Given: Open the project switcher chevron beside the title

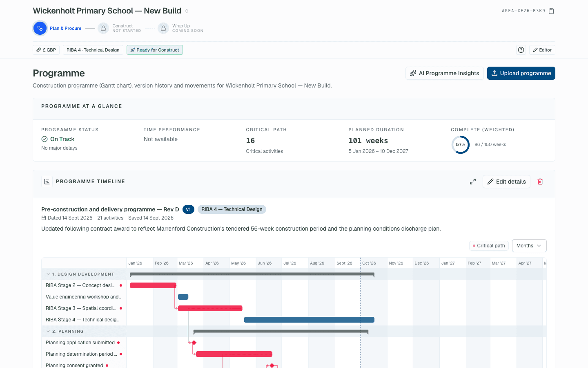Looking at the screenshot, I should coord(187,11).
